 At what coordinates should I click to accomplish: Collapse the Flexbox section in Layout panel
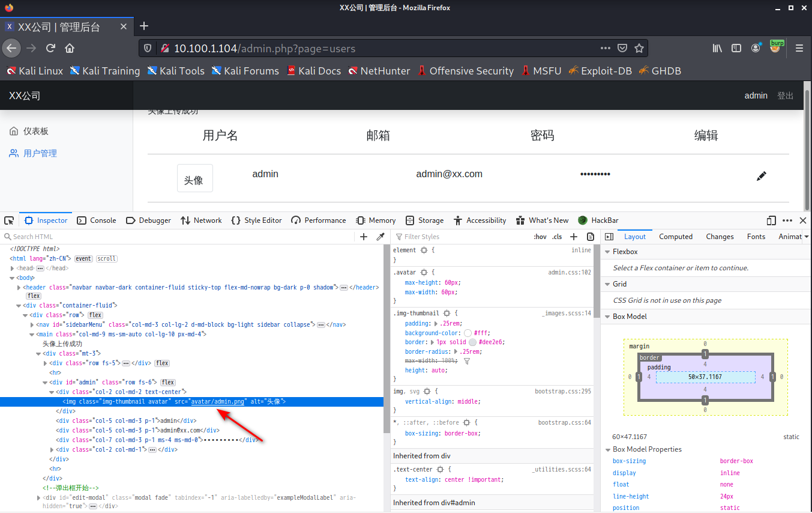point(608,251)
